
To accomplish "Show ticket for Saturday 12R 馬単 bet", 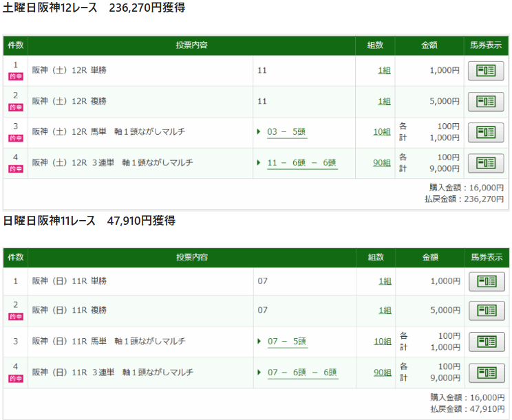I will tap(486, 132).
